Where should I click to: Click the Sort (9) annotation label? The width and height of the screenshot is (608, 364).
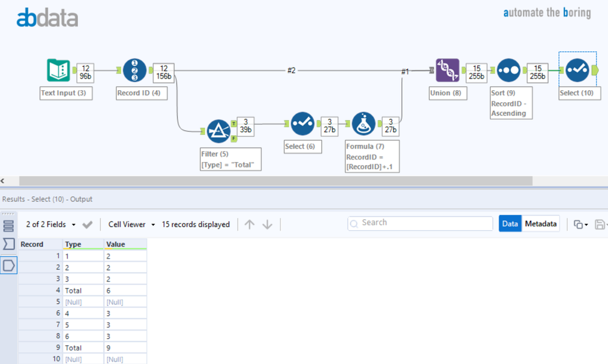point(511,103)
